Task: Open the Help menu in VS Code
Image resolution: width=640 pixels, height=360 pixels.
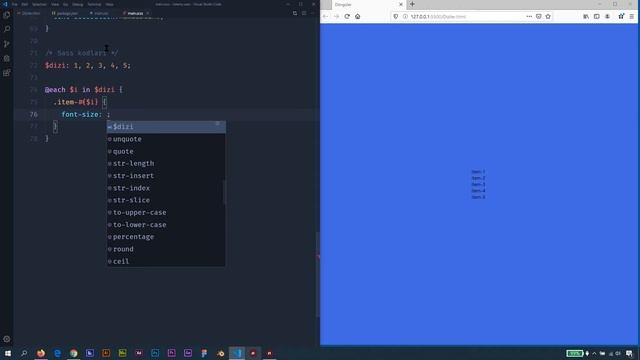Action: (110, 4)
